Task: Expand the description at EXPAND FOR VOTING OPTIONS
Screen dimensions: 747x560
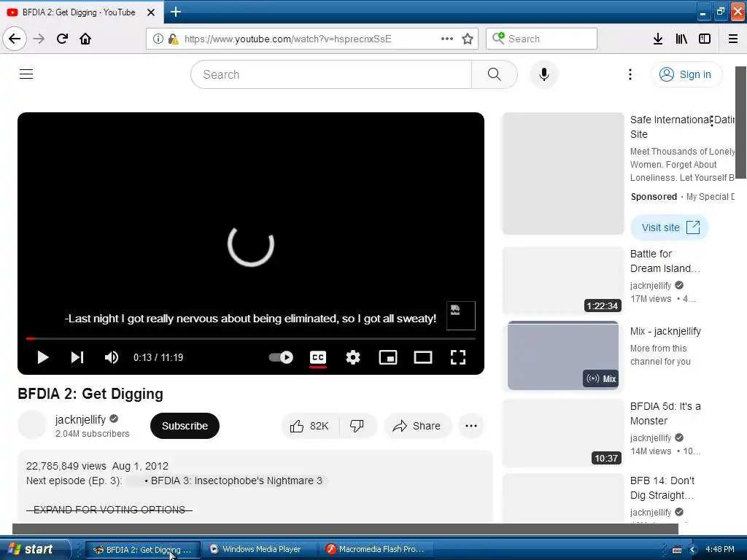Action: click(109, 510)
